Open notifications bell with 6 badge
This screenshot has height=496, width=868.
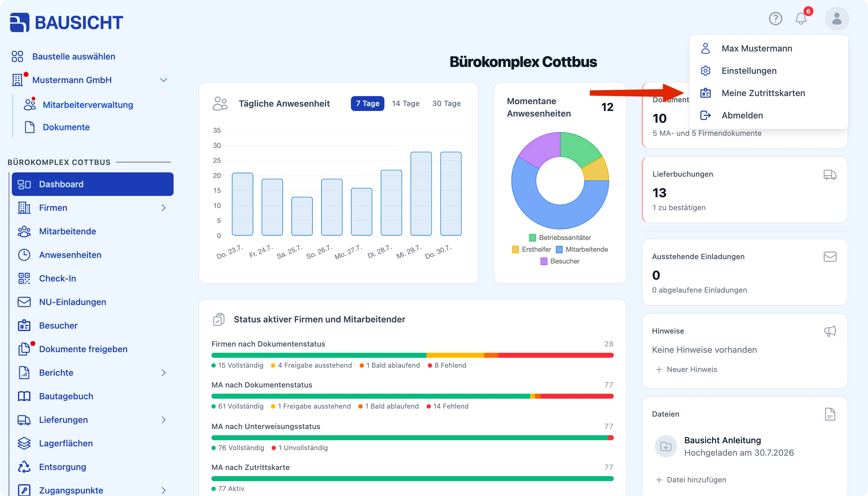tap(801, 18)
